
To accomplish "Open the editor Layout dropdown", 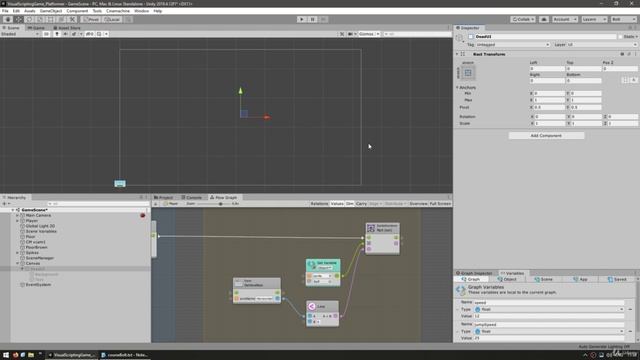I will [623, 19].
